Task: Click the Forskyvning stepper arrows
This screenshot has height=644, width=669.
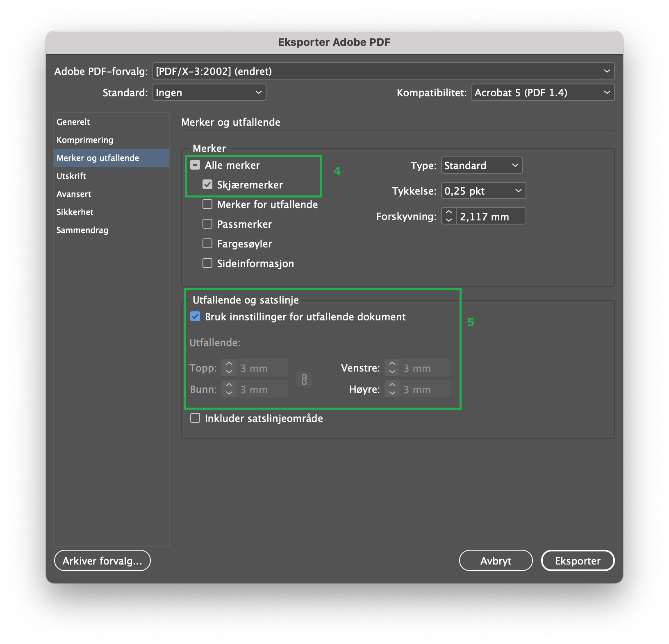Action: [449, 216]
